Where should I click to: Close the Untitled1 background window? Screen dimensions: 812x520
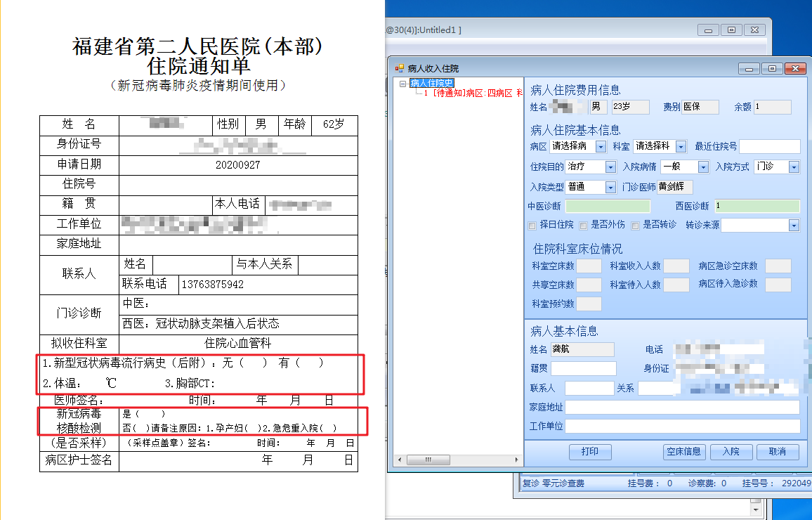754,30
